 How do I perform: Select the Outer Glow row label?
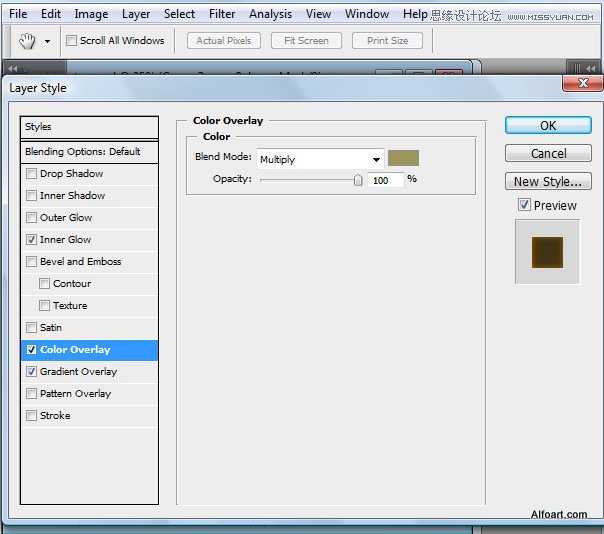click(x=66, y=218)
